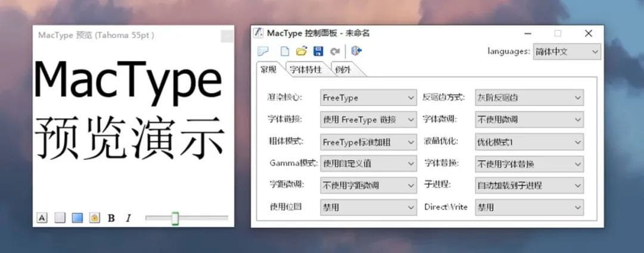Click the '渲染核心:' label
Image resolution: width=644 pixels, height=253 pixels.
coord(284,97)
